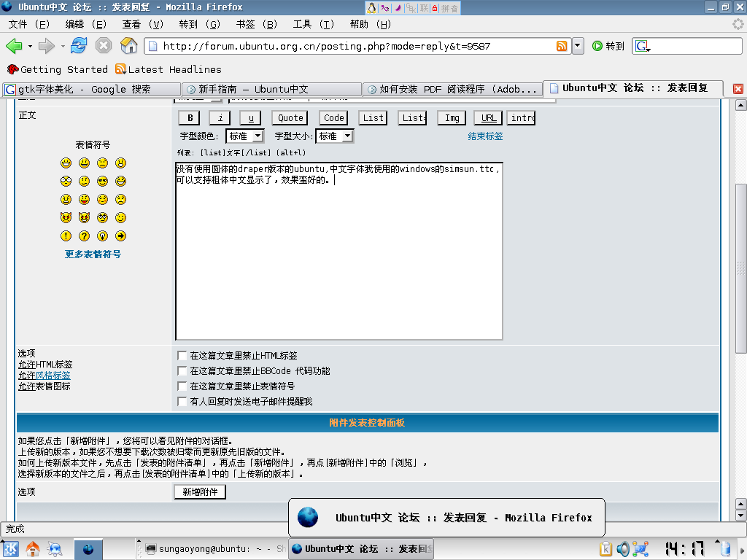The width and height of the screenshot is (747, 560).
Task: Insert the tongue-out smiley
Action: (x=85, y=200)
